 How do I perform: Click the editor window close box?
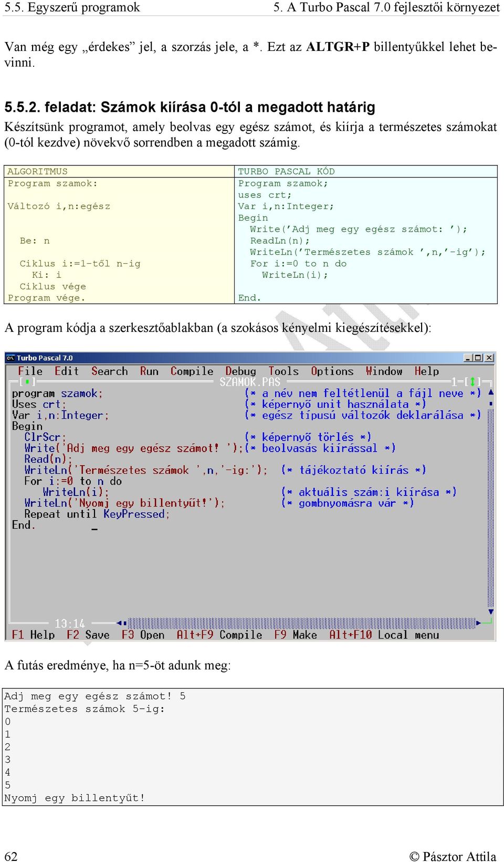[26, 382]
